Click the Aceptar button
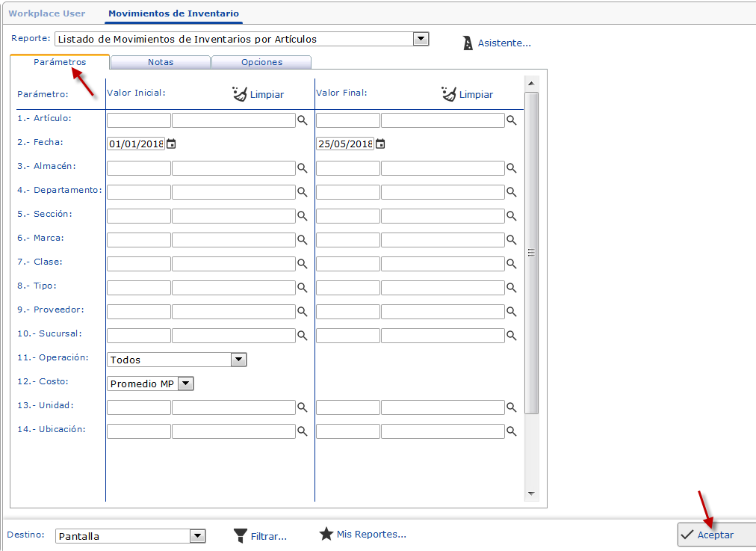The image size is (756, 551). pyautogui.click(x=716, y=535)
